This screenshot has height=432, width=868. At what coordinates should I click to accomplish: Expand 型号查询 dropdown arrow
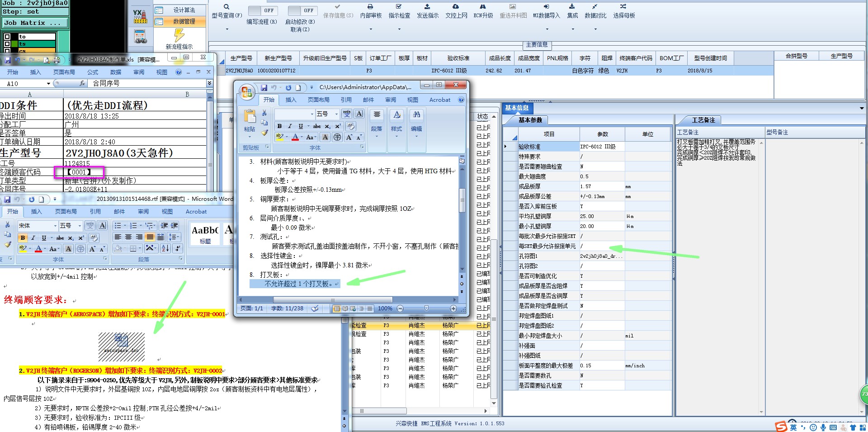pyautogui.click(x=226, y=29)
